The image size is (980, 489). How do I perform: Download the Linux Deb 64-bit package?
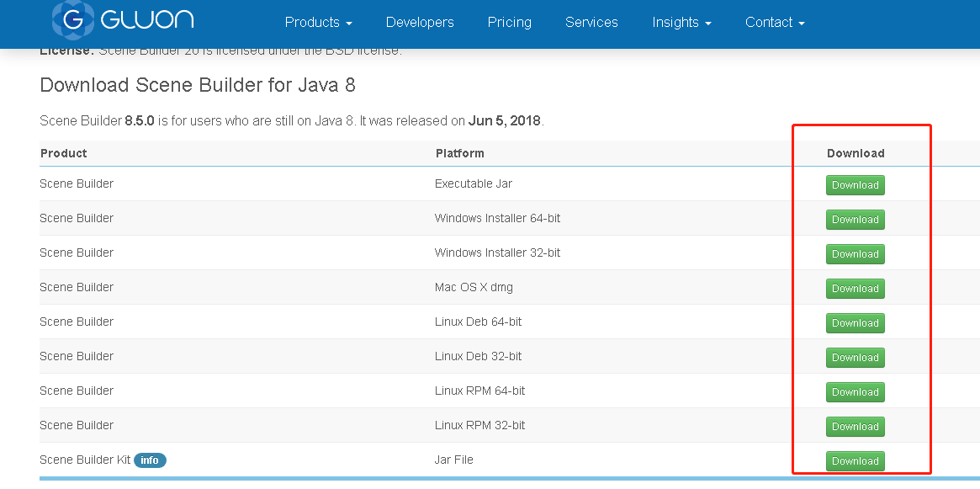855,323
